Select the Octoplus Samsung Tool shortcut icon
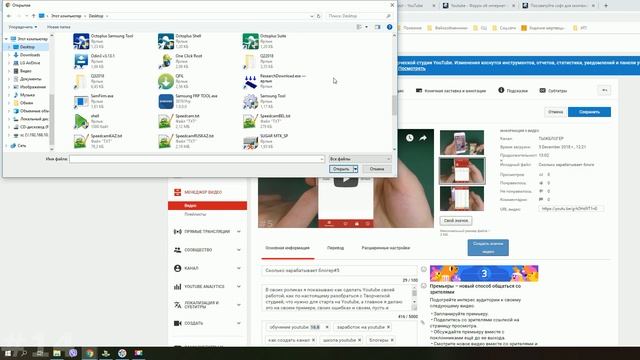640x360 pixels. (x=81, y=41)
